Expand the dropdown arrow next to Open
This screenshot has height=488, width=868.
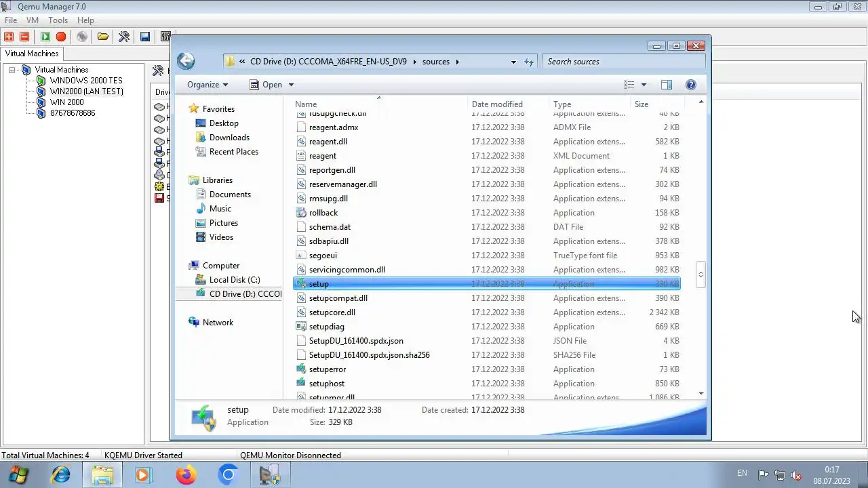[291, 85]
